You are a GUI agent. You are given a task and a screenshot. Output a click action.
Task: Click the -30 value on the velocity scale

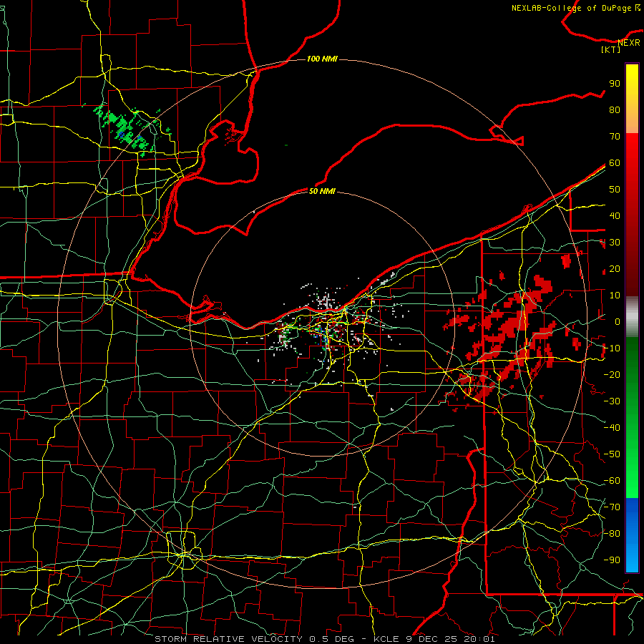click(612, 401)
